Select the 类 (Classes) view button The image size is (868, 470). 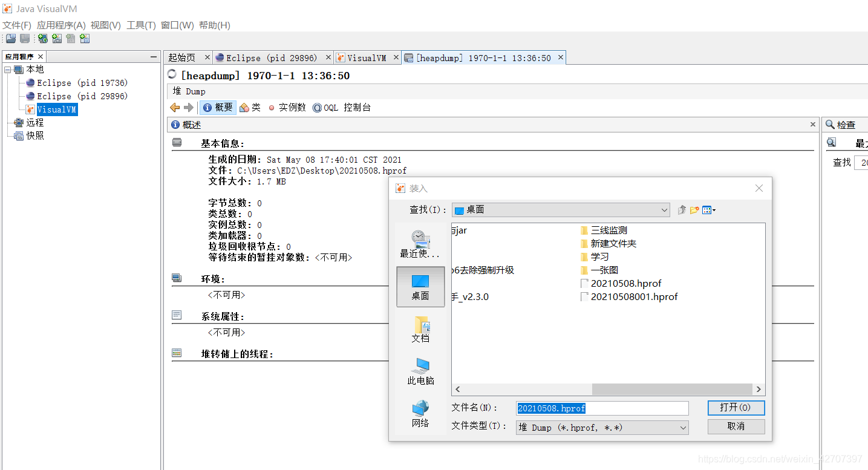tap(250, 108)
